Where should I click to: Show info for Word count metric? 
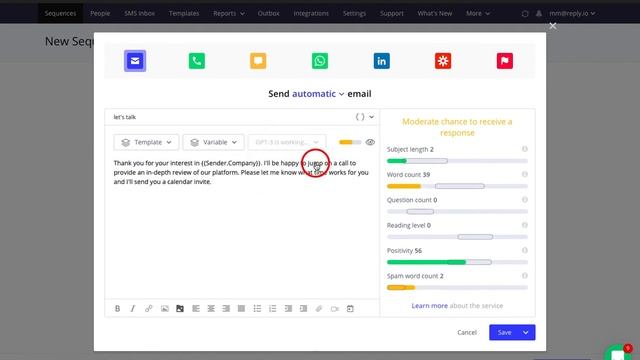tap(524, 174)
